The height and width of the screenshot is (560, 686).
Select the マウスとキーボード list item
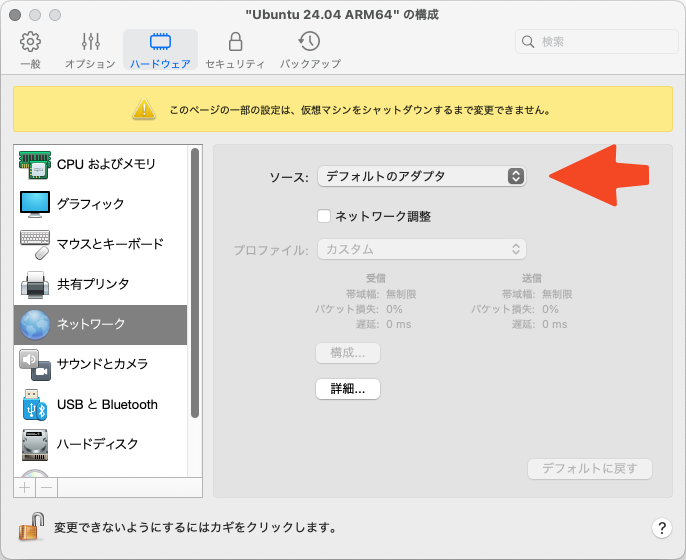(101, 245)
